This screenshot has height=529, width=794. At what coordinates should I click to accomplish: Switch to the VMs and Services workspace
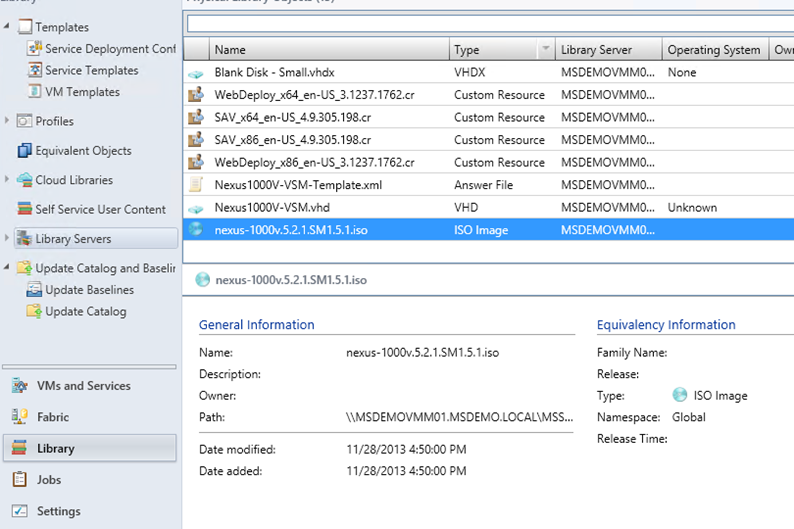pos(90,386)
